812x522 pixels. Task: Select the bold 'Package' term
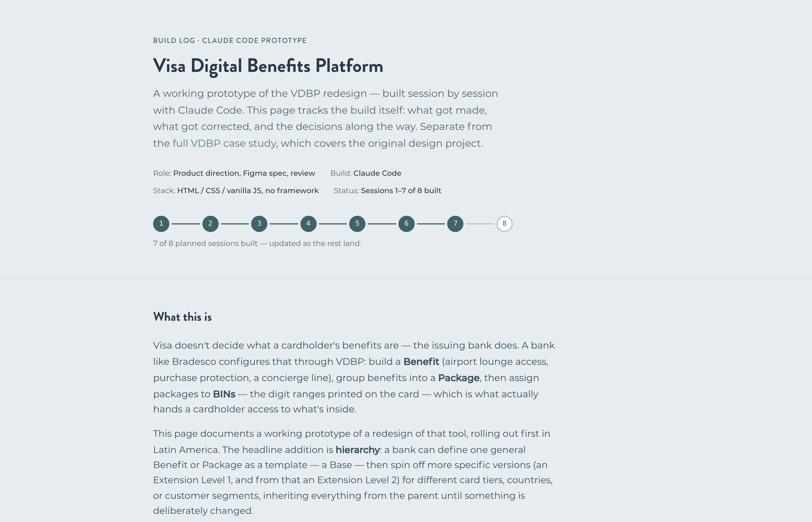pos(458,378)
